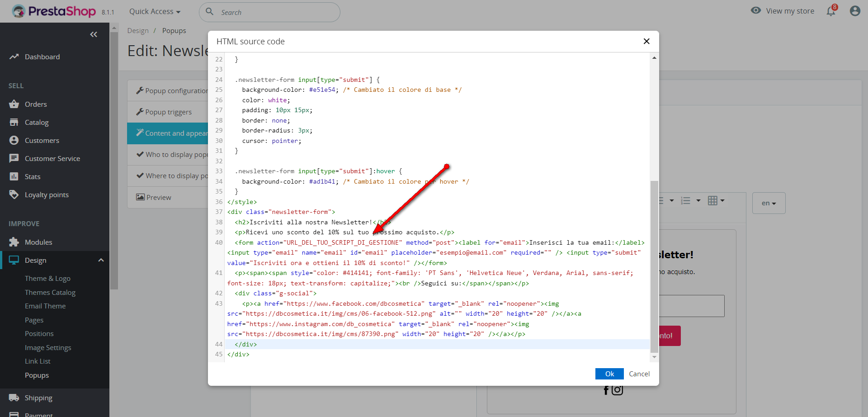Screen dimensions: 868x417
Task: Click the Loyalty points tag icon
Action: coord(14,194)
